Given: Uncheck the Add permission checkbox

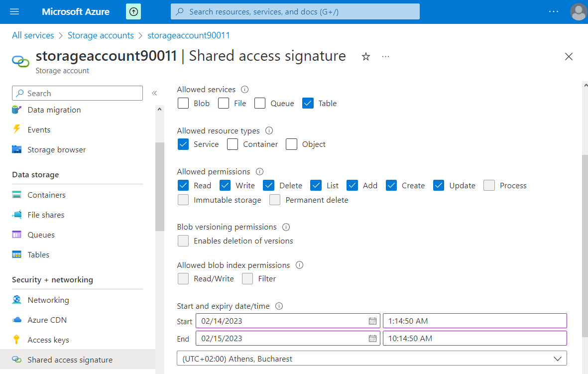Looking at the screenshot, I should click(x=352, y=185).
